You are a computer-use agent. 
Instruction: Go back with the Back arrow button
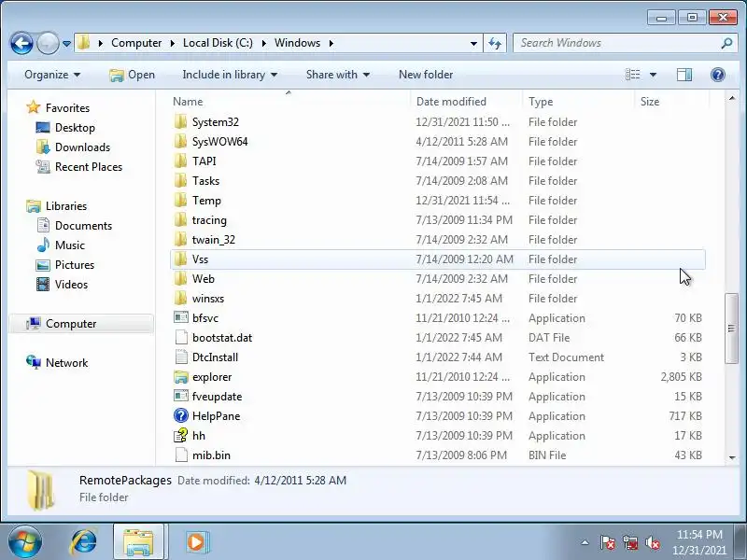click(x=21, y=43)
